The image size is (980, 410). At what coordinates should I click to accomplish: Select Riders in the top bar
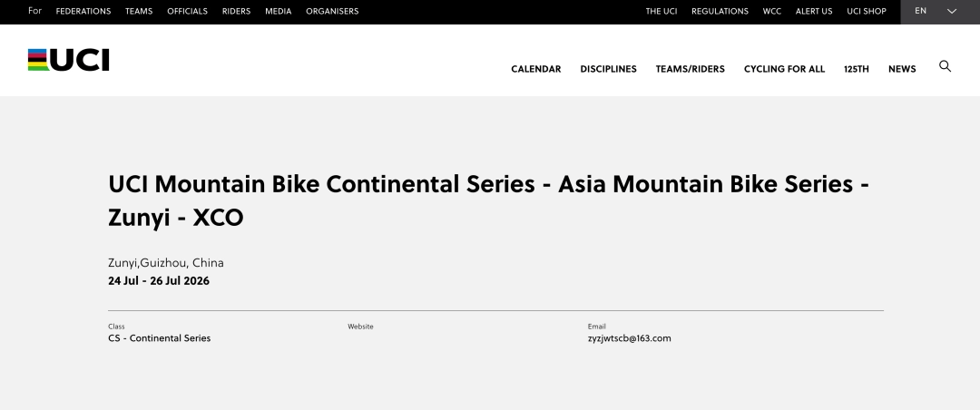click(236, 11)
